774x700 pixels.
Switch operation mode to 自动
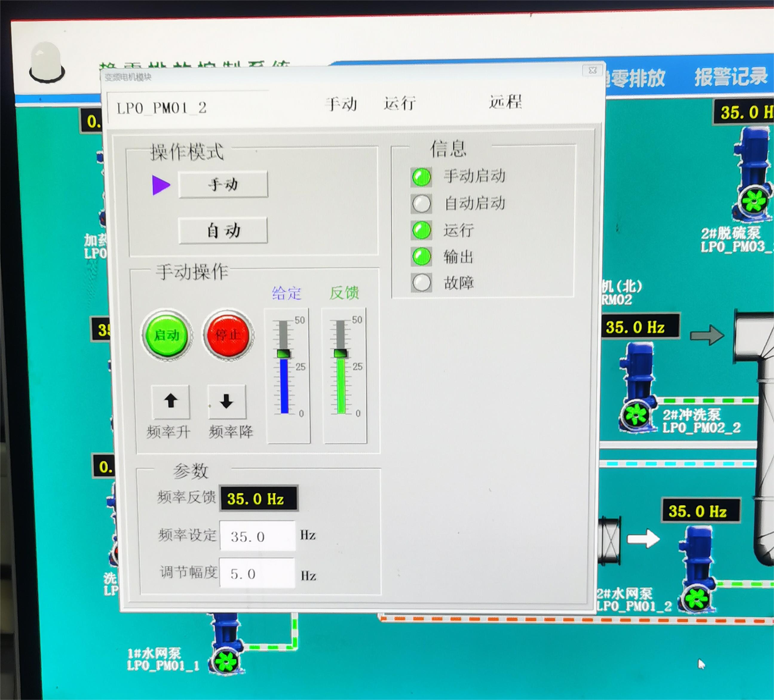(223, 231)
